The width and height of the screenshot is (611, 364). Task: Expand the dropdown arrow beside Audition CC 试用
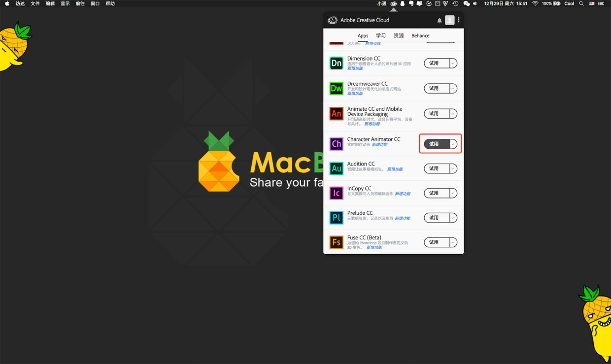(x=453, y=168)
